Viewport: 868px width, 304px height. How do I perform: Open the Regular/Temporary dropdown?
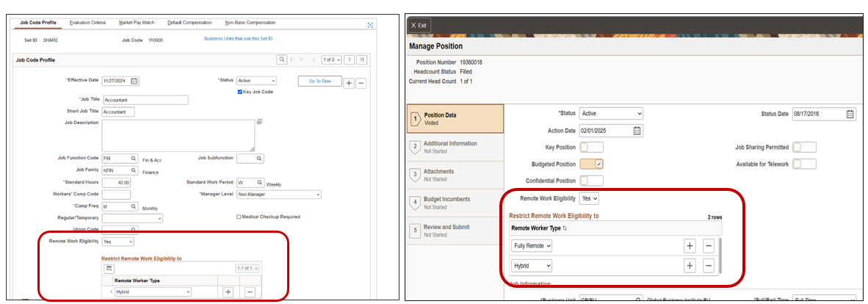pyautogui.click(x=132, y=218)
